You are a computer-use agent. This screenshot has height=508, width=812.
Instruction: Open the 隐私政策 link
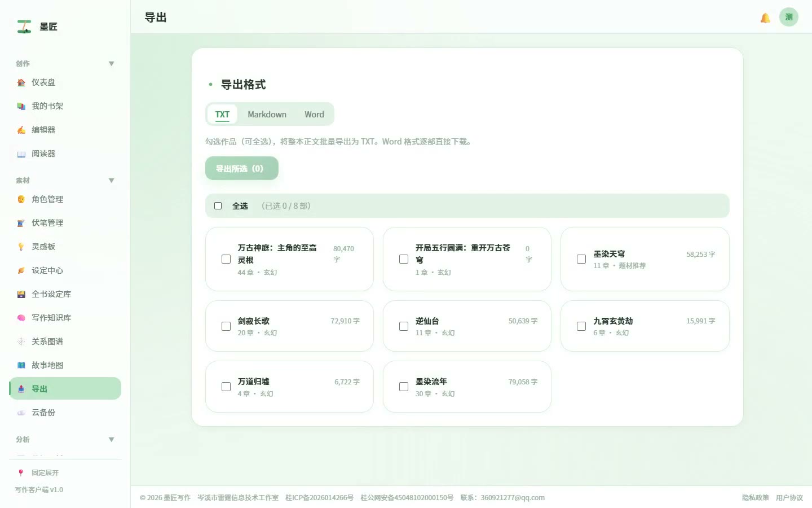tap(755, 498)
